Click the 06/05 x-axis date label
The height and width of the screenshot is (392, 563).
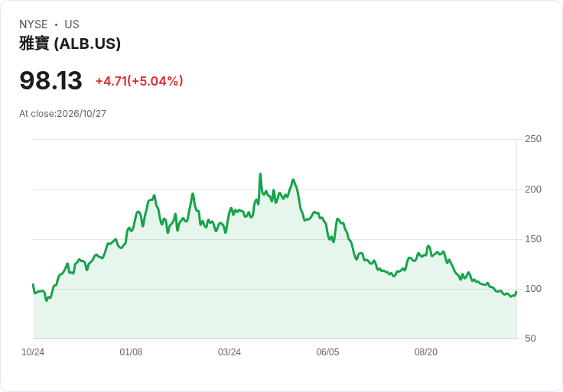click(327, 352)
